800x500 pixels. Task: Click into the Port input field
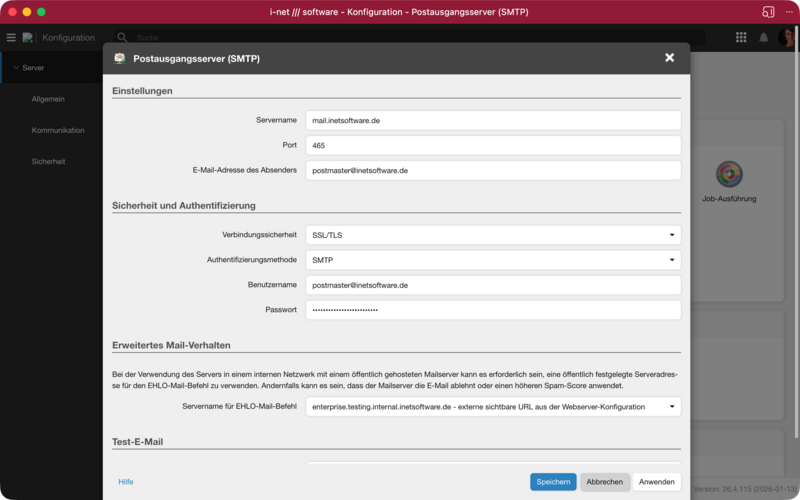point(493,145)
